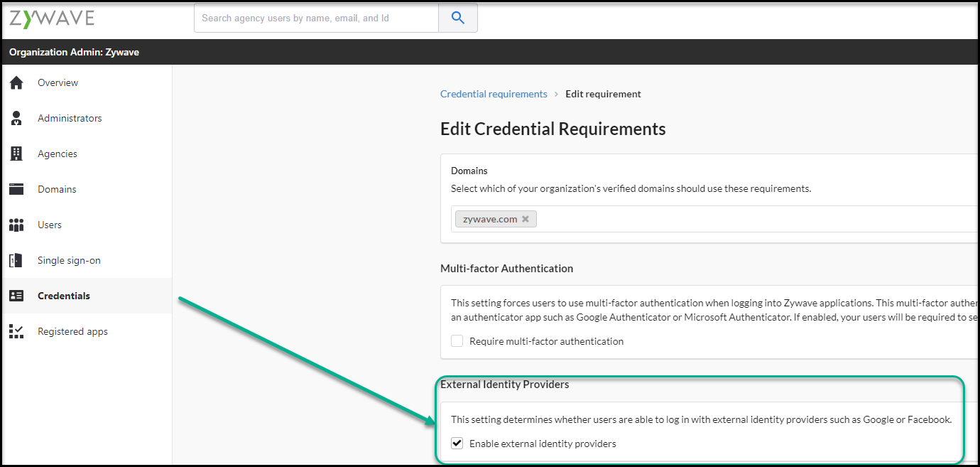The image size is (980, 467).
Task: Navigate to Registered apps in sidebar
Action: 72,331
